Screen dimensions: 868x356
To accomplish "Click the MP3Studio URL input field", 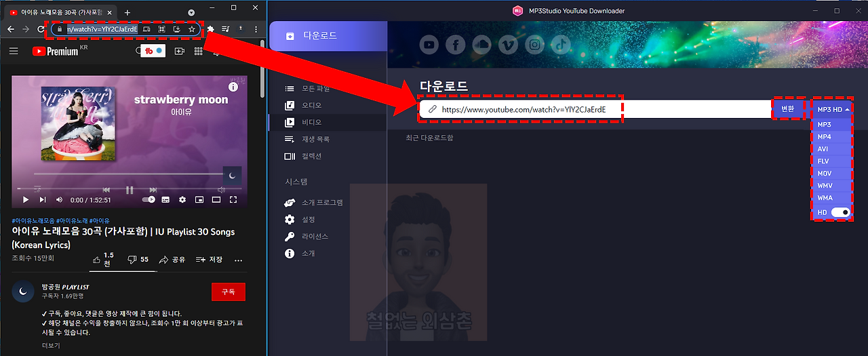I will click(595, 109).
